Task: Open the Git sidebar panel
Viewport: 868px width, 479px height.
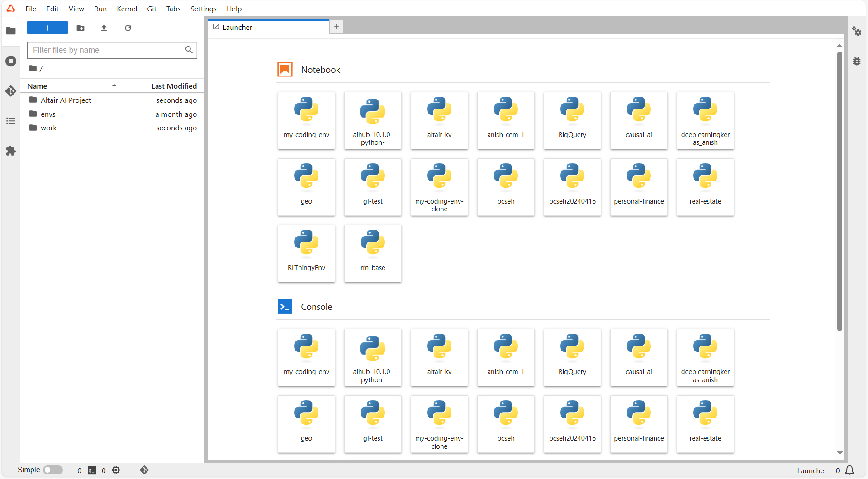Action: tap(11, 91)
